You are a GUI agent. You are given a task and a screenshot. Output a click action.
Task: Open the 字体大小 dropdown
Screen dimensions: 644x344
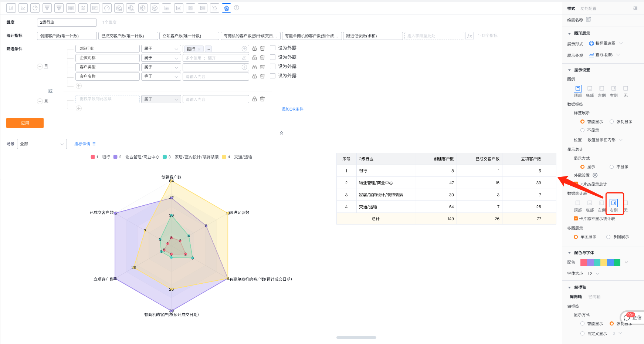[593, 274]
